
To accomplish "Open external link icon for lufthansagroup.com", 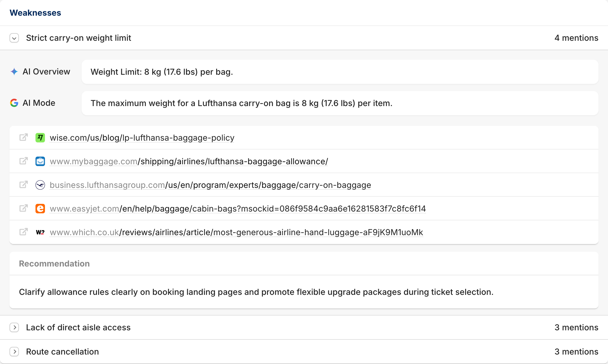I will (x=23, y=185).
